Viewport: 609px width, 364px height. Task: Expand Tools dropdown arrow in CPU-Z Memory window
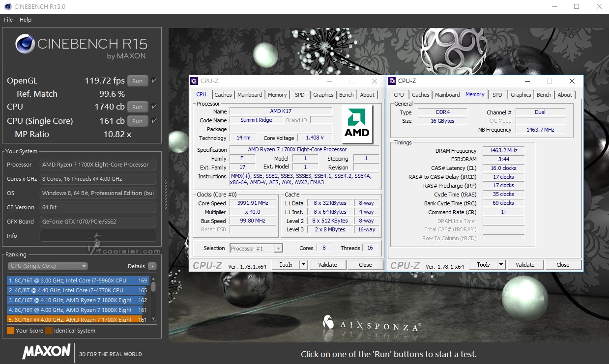501,265
